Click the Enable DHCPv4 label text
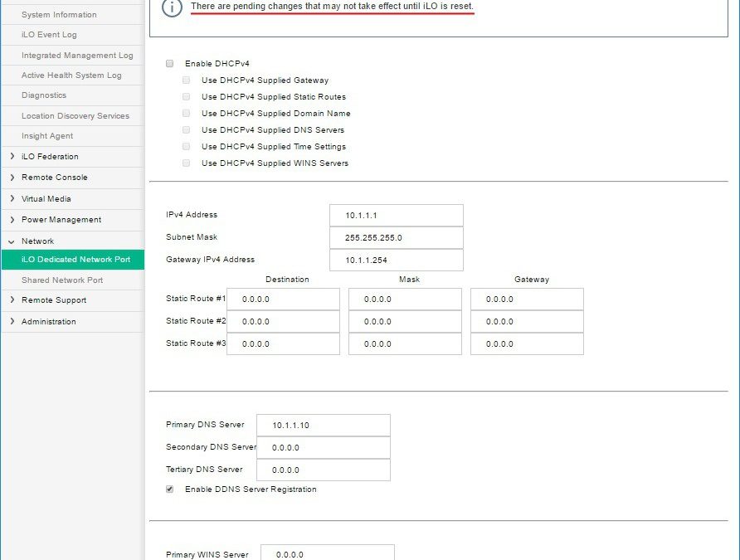 217,64
